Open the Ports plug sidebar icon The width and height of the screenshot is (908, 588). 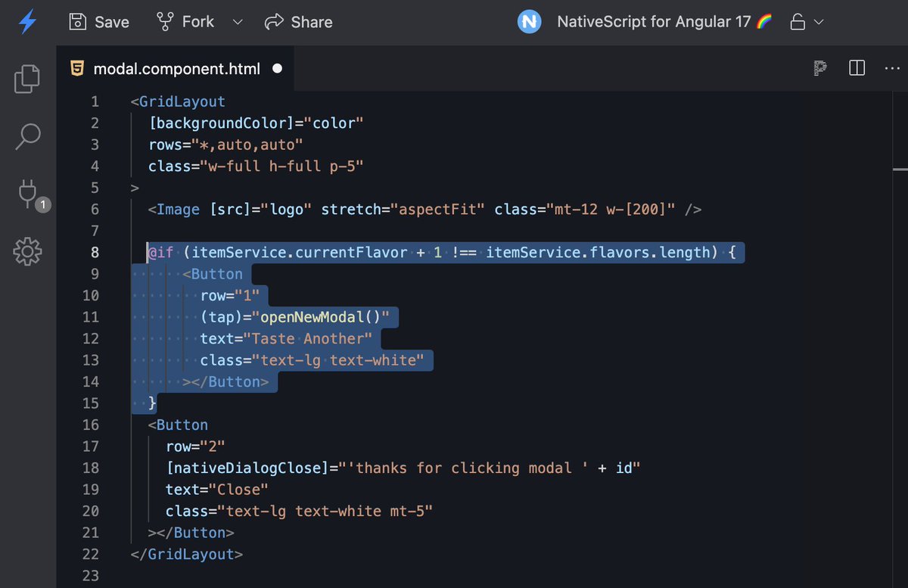pyautogui.click(x=28, y=194)
